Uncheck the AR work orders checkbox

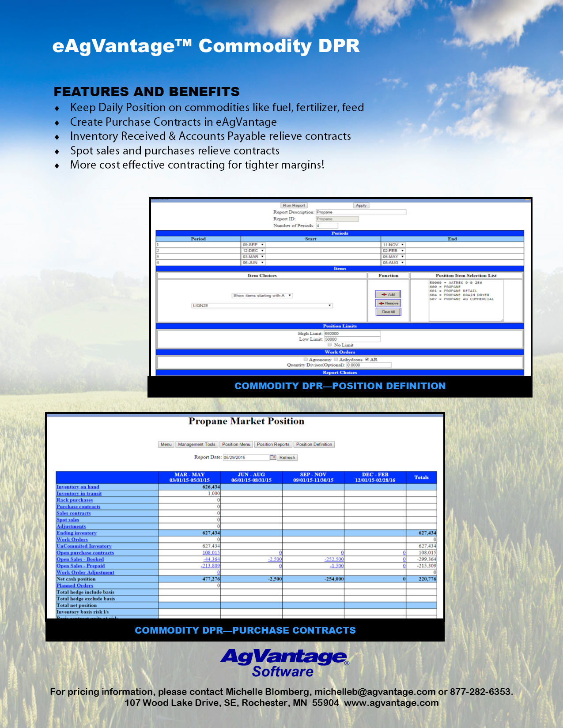(x=367, y=359)
